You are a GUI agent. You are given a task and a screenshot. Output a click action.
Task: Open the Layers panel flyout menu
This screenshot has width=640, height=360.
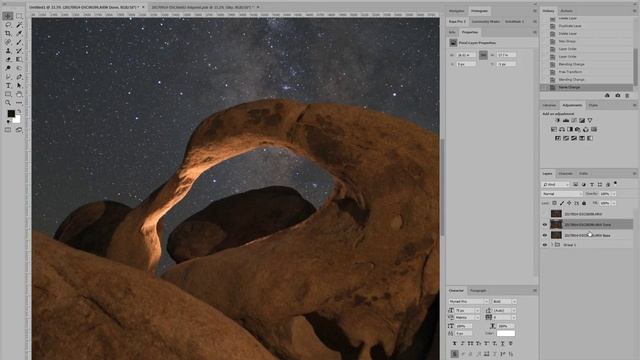634,173
